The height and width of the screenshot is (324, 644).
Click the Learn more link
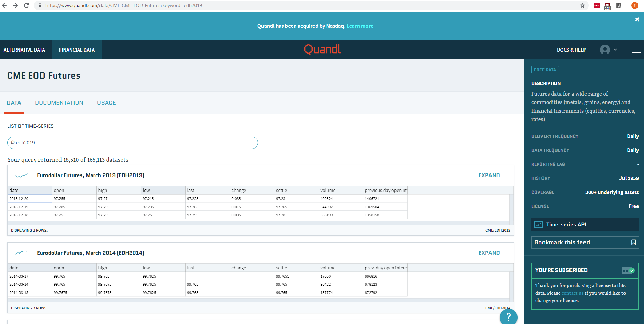coord(360,26)
